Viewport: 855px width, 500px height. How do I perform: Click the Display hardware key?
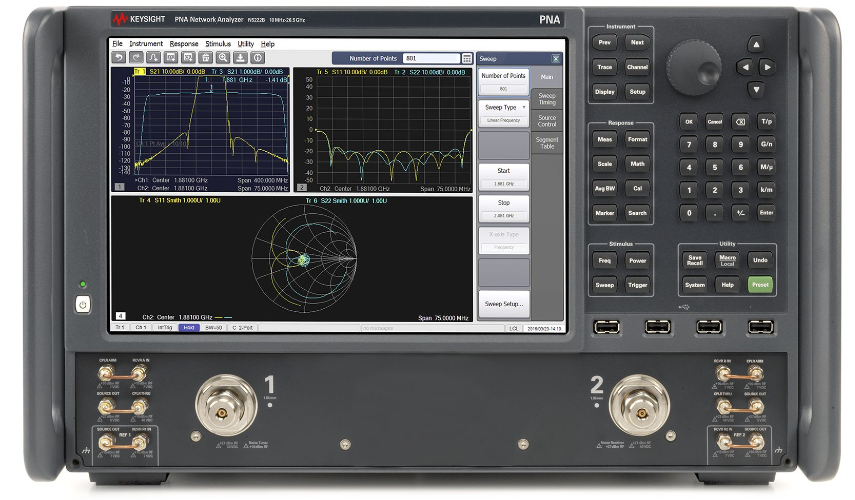click(x=605, y=92)
